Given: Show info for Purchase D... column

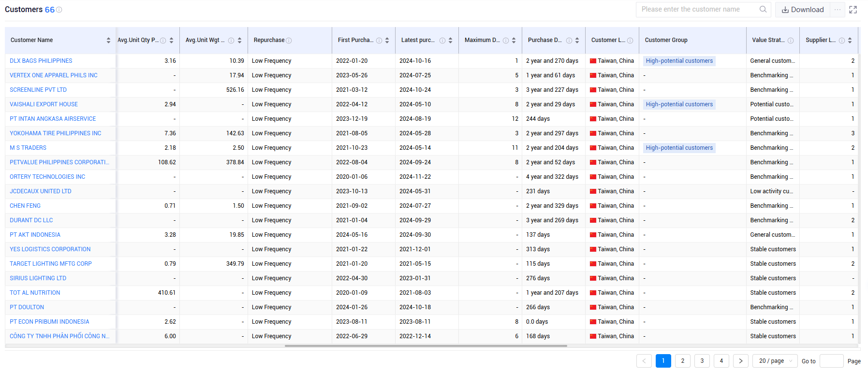Looking at the screenshot, I should pos(569,41).
